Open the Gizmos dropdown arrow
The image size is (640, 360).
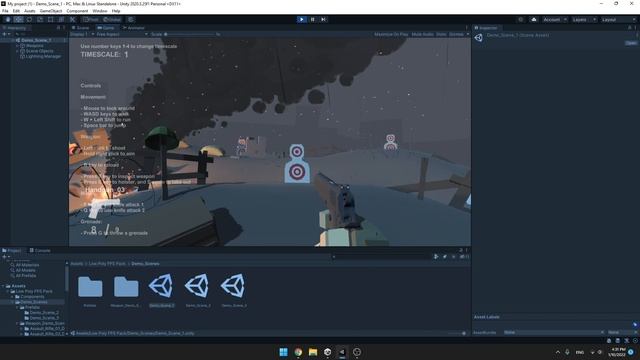[468, 34]
